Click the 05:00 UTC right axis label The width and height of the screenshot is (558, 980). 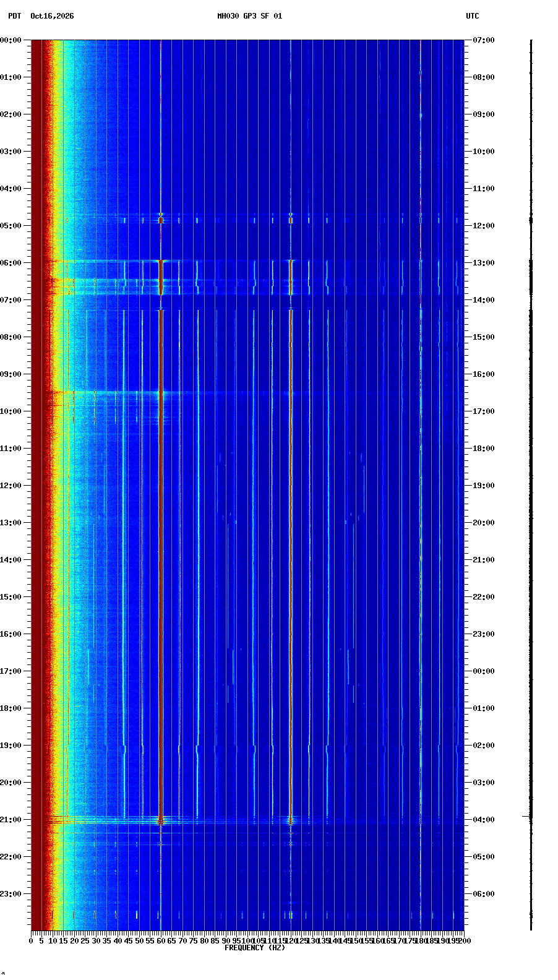pos(484,857)
